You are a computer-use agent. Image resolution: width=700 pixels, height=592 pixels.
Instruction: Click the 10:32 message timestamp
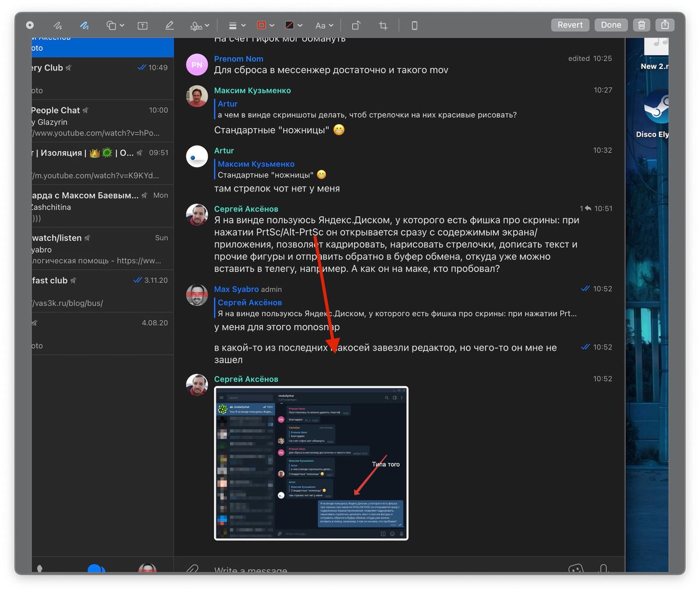tap(603, 150)
